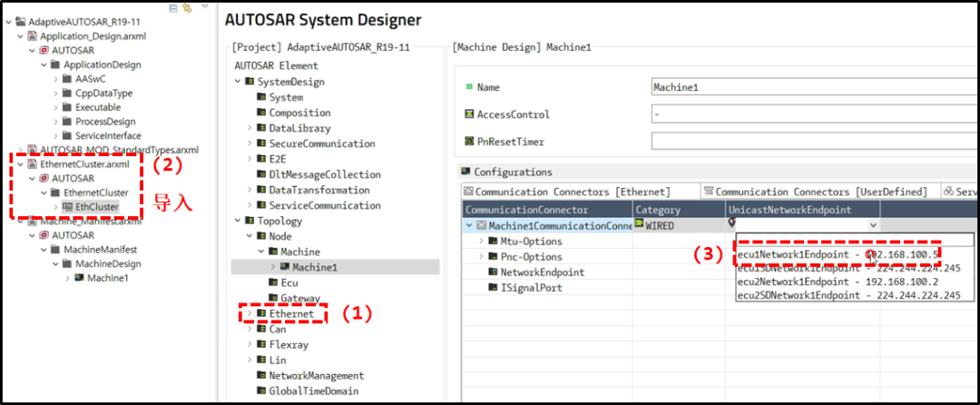Click the Topology node icon
Screen dimensions: 980x405
pyautogui.click(x=250, y=221)
